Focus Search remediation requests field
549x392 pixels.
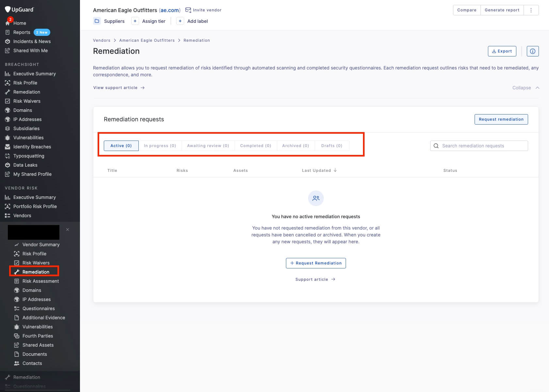(x=479, y=146)
